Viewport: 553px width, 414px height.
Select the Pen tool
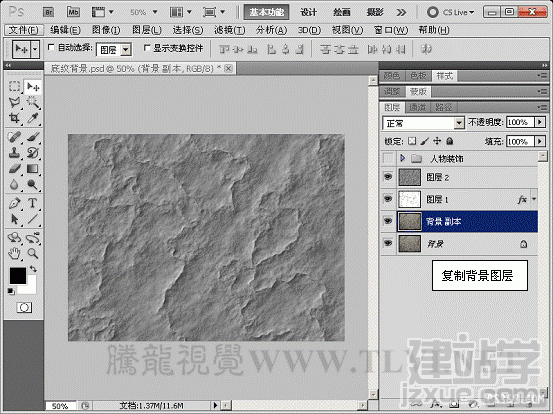[x=14, y=203]
